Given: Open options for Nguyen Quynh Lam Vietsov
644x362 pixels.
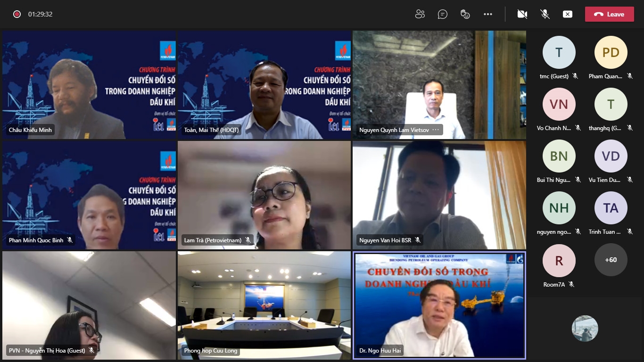Looking at the screenshot, I should coord(435,130).
